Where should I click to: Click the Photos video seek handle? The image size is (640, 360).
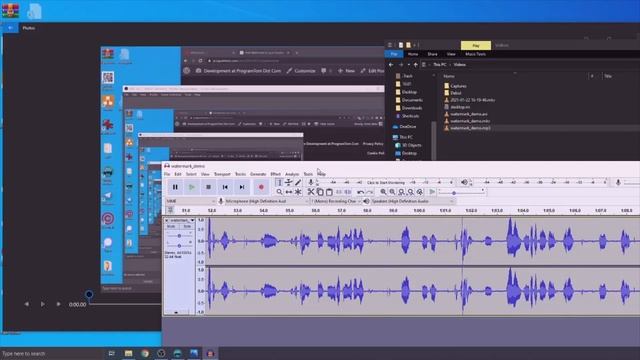pyautogui.click(x=89, y=294)
